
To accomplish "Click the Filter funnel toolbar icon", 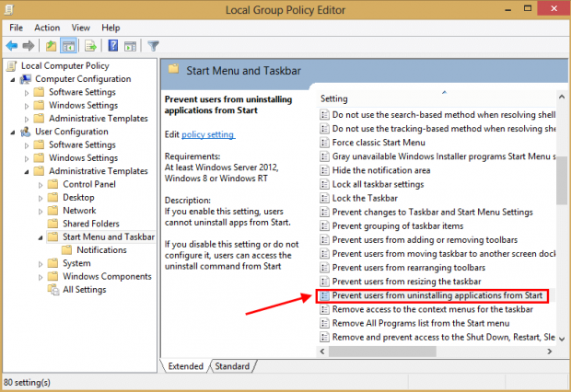I will [153, 46].
